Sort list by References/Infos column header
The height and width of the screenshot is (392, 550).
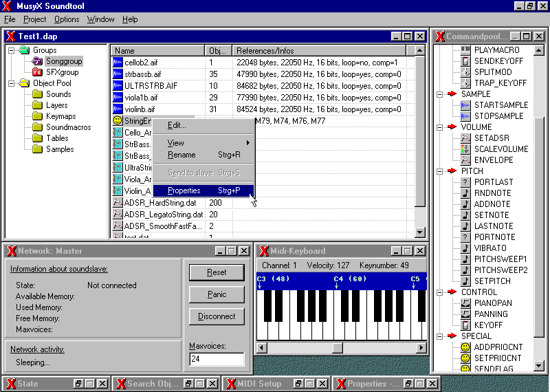pyautogui.click(x=319, y=50)
